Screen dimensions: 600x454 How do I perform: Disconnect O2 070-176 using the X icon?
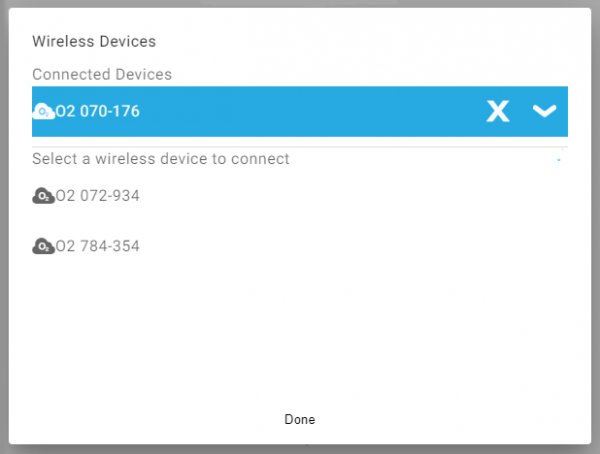(498, 111)
